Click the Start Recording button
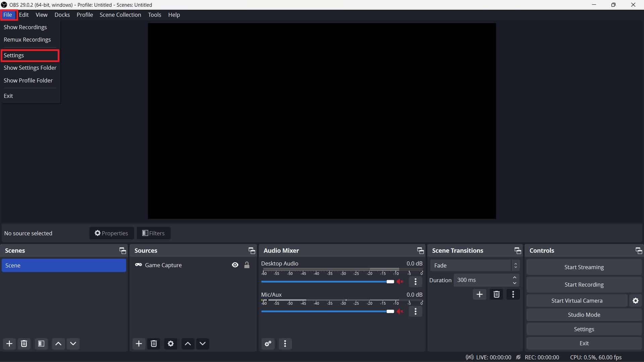 (x=584, y=284)
